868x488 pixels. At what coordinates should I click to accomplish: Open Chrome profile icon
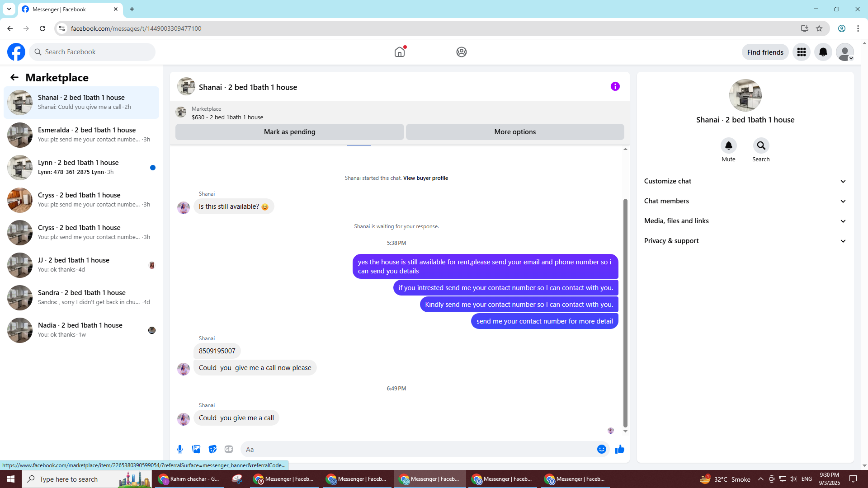tap(842, 28)
